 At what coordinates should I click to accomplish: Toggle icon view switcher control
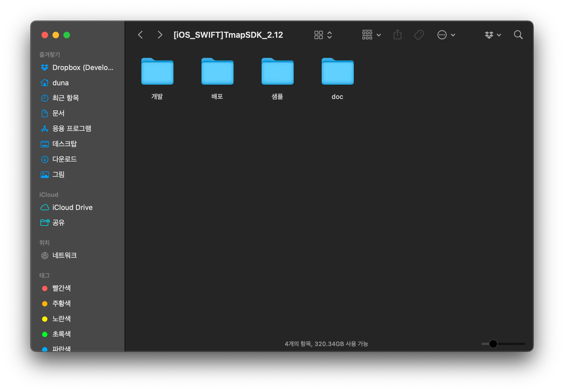pos(323,35)
